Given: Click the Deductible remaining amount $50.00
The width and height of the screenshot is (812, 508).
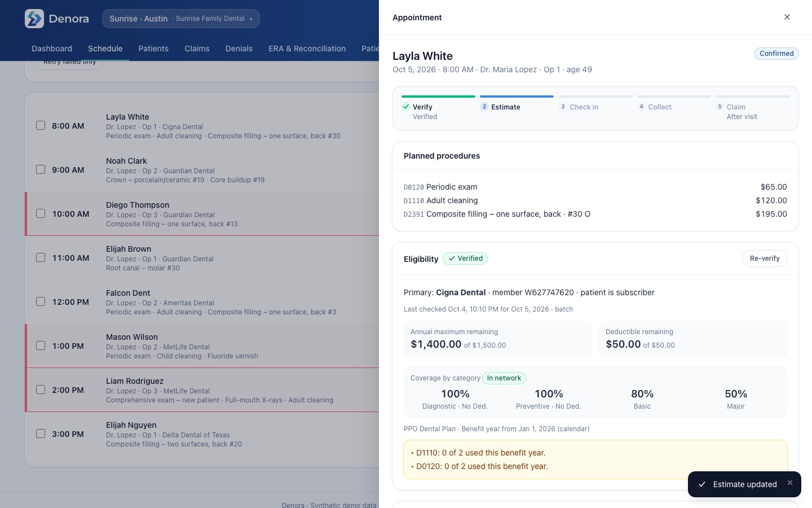Looking at the screenshot, I should pos(623,344).
